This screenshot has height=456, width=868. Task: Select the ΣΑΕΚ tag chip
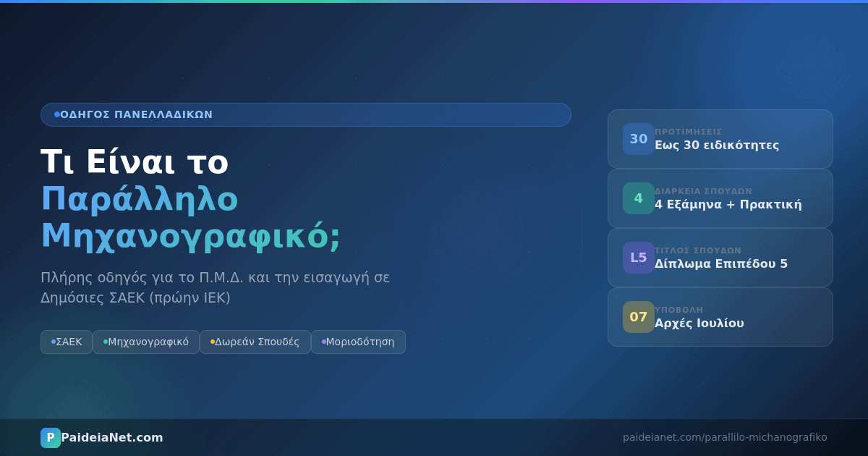click(67, 342)
